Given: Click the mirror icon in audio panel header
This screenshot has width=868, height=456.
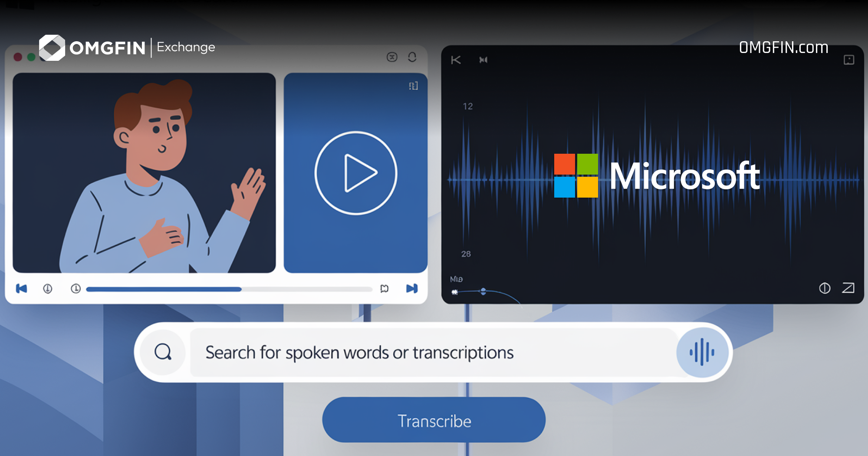Looking at the screenshot, I should (483, 60).
